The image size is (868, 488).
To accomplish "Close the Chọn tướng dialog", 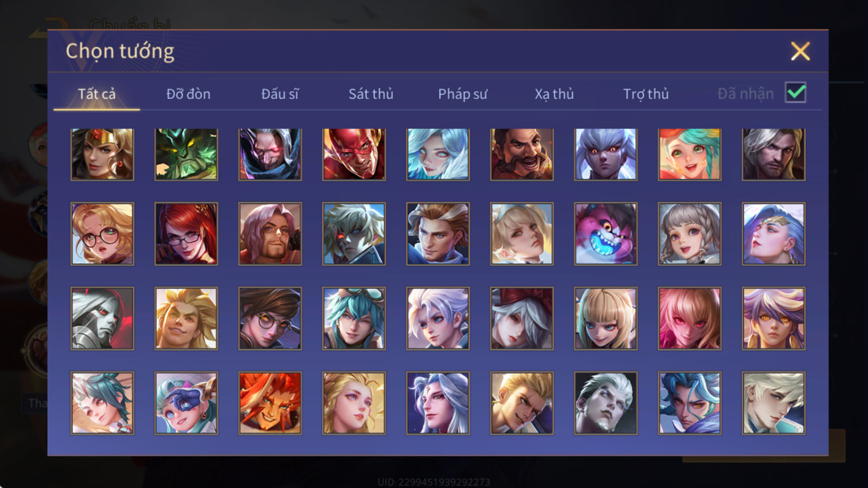I will coord(800,52).
